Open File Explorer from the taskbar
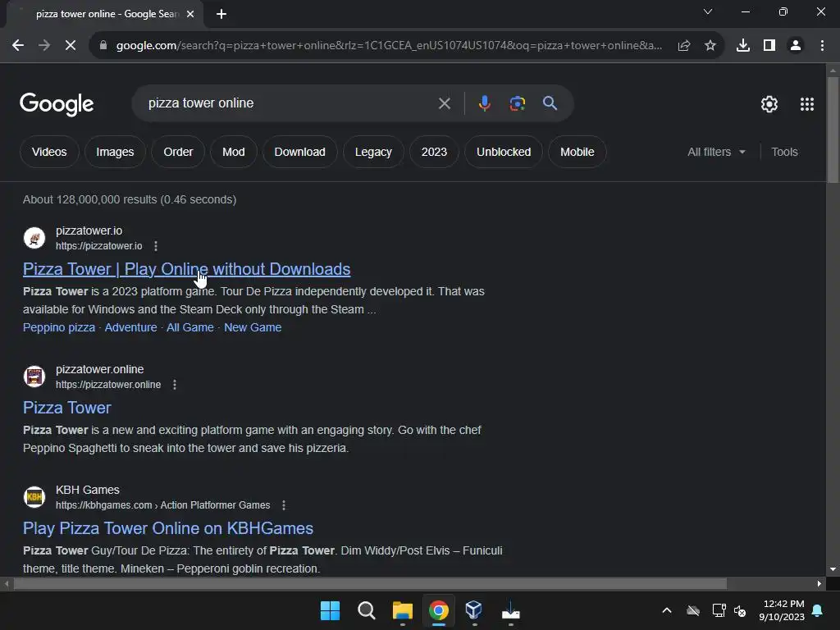 click(x=402, y=610)
